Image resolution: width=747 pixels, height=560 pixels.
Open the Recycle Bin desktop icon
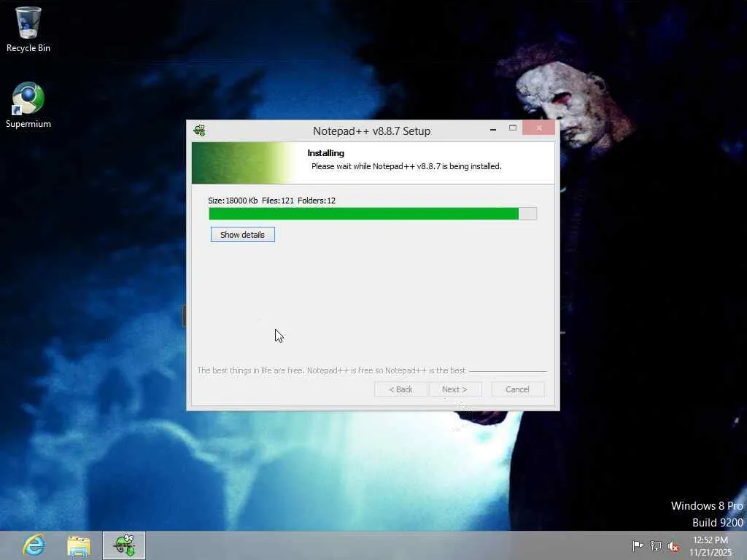pos(28,29)
